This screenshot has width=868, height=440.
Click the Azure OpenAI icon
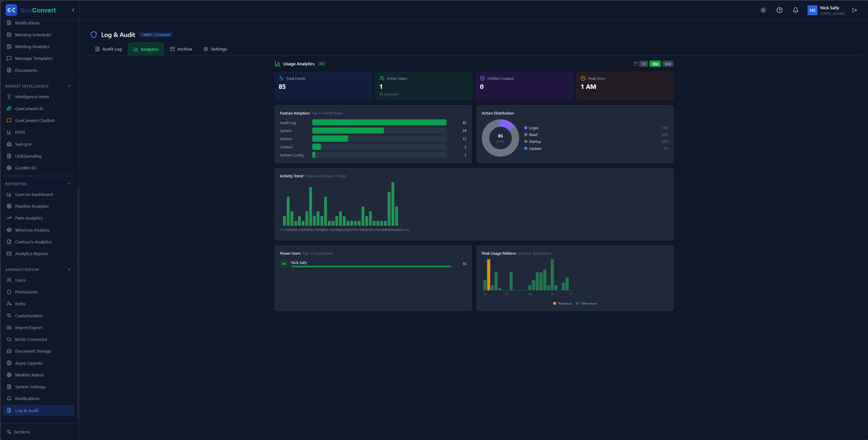(x=9, y=363)
